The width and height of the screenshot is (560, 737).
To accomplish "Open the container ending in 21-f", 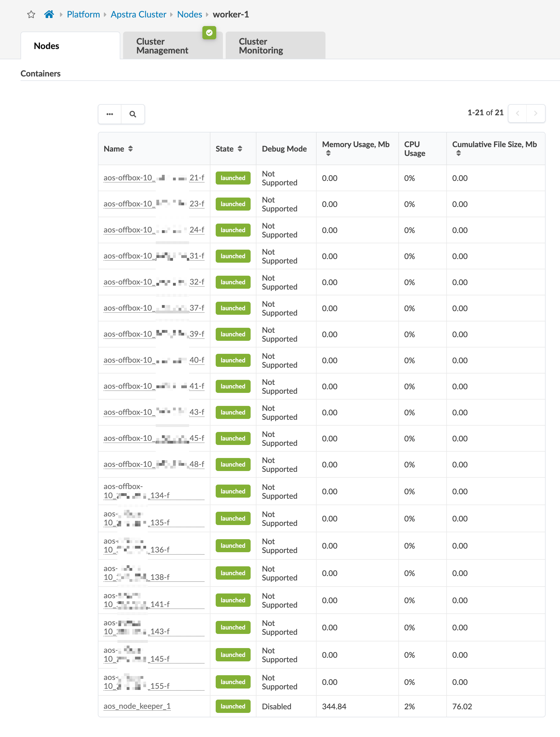I will (154, 178).
